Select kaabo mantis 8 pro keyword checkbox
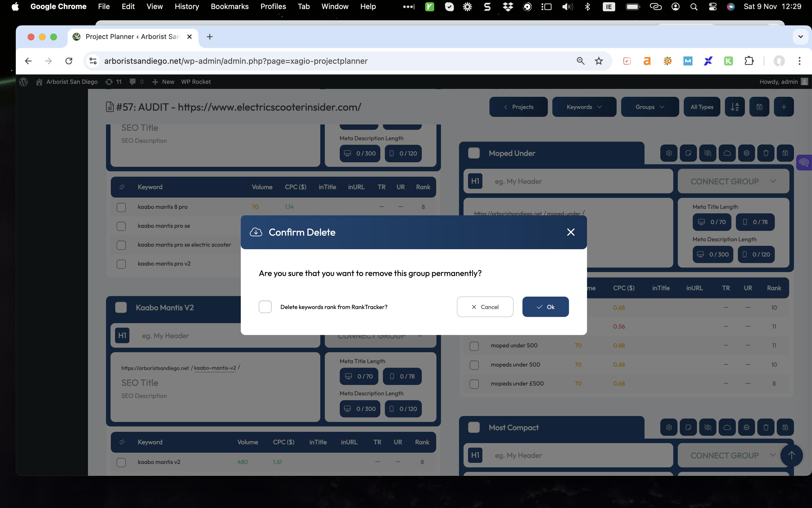This screenshot has height=508, width=812. tap(121, 207)
